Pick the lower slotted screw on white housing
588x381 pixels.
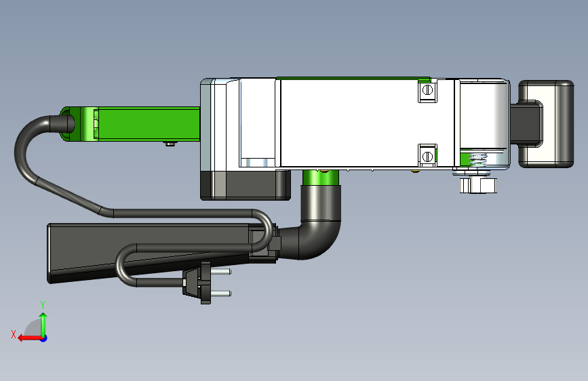click(x=427, y=156)
